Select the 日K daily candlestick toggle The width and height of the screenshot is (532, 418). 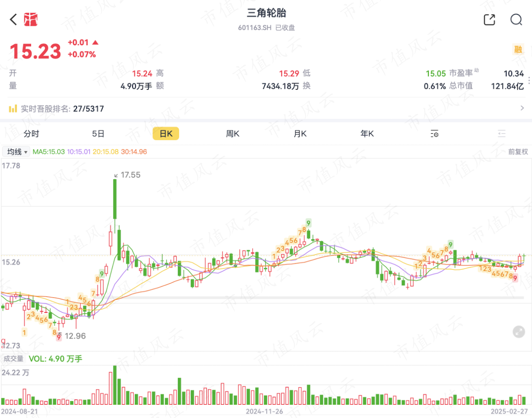point(166,134)
